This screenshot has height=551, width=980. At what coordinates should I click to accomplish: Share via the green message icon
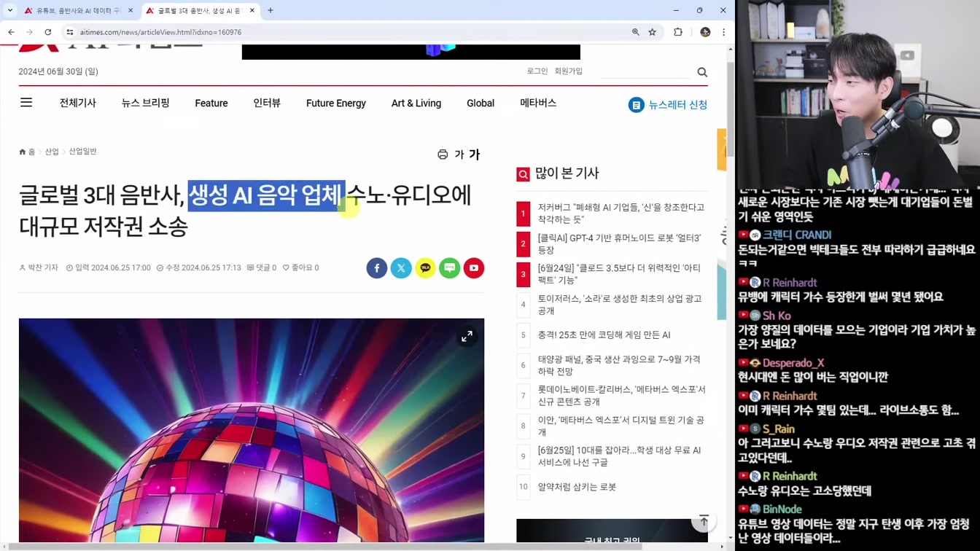click(450, 268)
